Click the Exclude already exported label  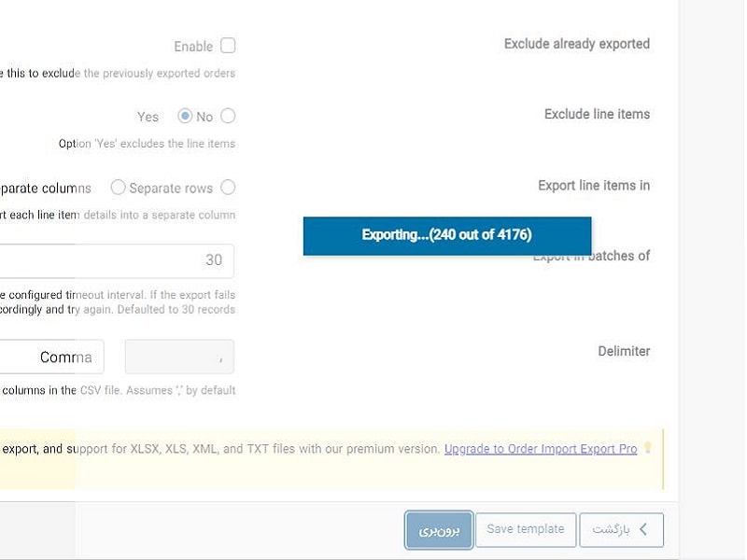pyautogui.click(x=577, y=44)
